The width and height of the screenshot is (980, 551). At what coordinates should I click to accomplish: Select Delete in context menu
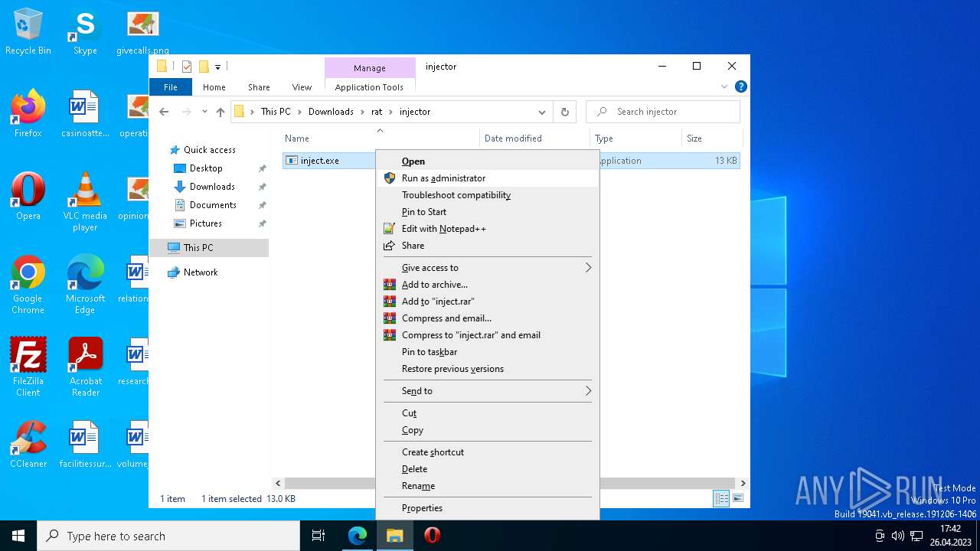click(x=487, y=469)
